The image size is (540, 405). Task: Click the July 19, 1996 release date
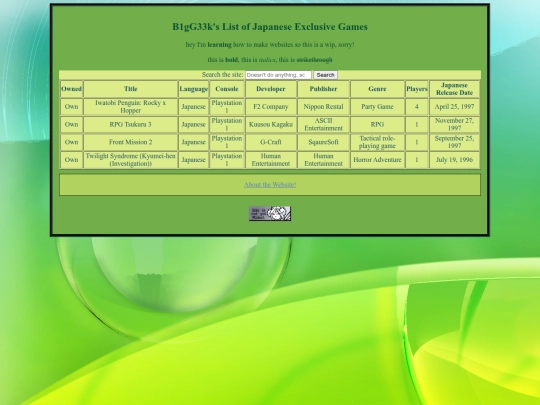(x=454, y=160)
